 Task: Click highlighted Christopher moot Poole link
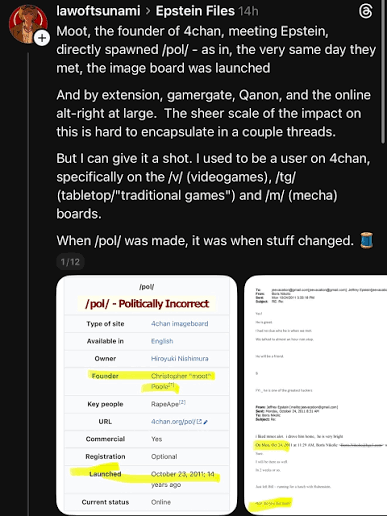180,381
